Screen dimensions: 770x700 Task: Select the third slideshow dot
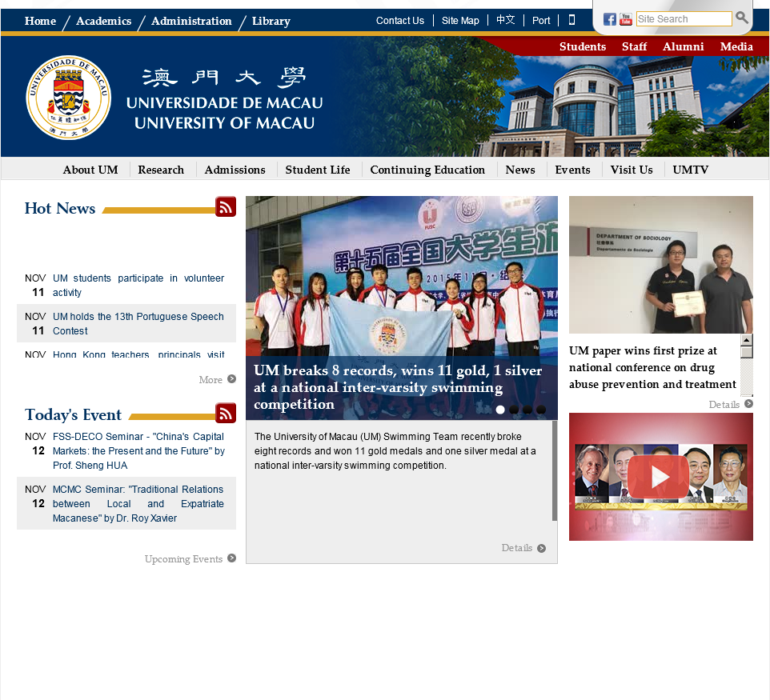[x=527, y=410]
